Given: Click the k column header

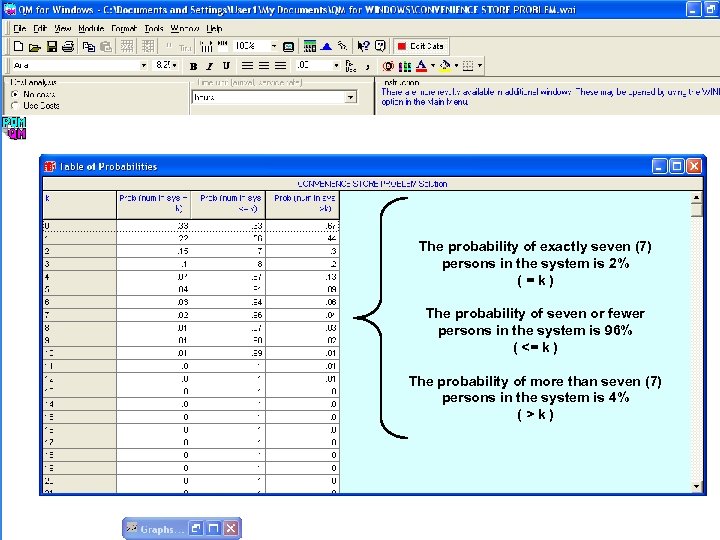Looking at the screenshot, I should click(79, 205).
